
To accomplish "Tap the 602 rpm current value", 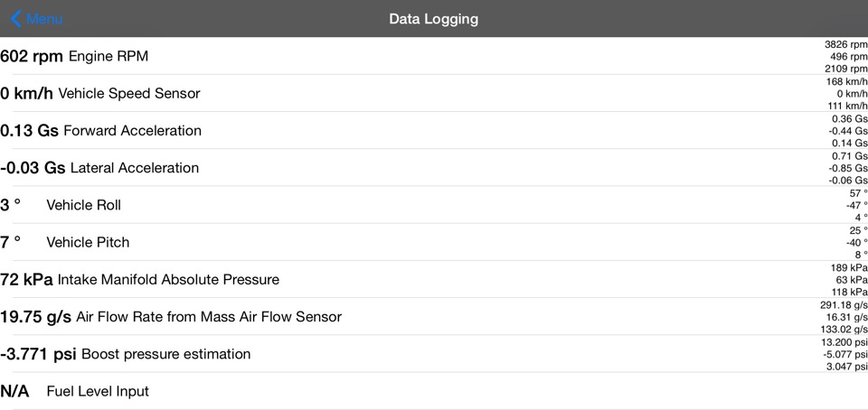I will [x=32, y=56].
